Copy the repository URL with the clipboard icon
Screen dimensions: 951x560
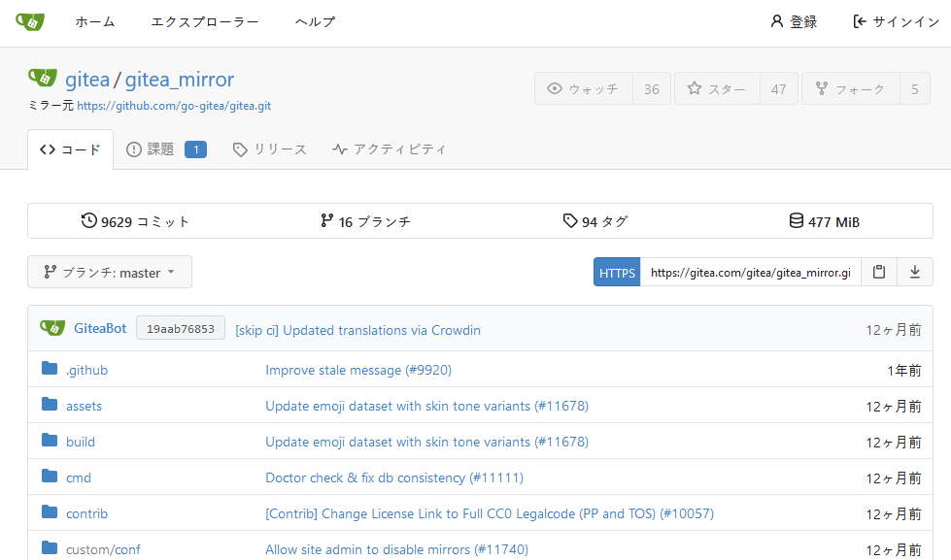[879, 273]
